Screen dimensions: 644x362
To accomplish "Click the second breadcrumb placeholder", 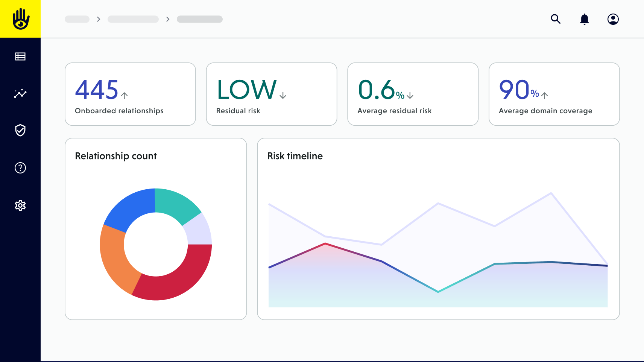I will [133, 19].
